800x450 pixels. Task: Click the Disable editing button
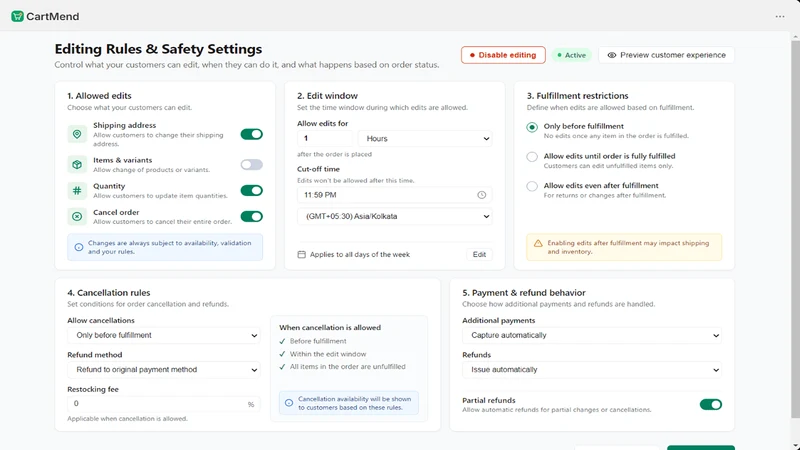click(503, 55)
